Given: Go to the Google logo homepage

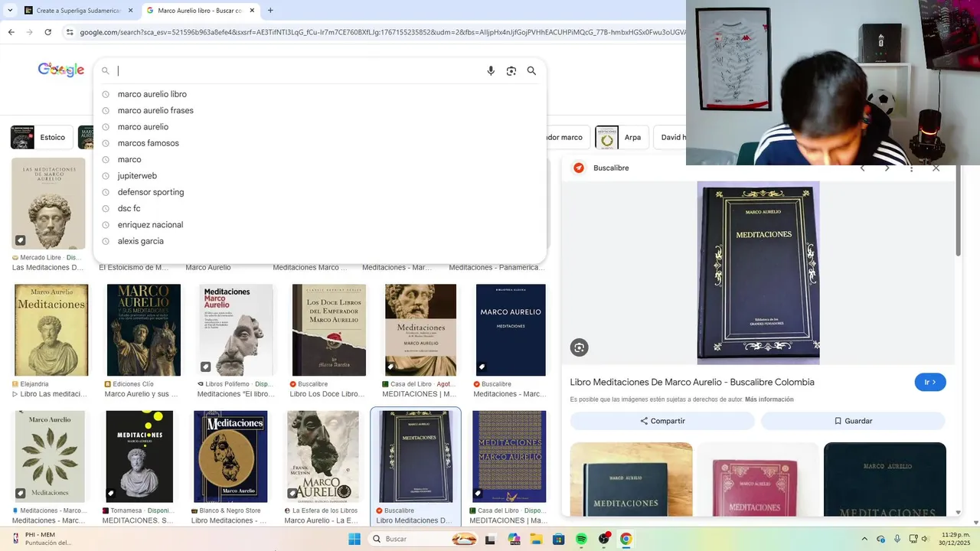Looking at the screenshot, I should (x=61, y=70).
